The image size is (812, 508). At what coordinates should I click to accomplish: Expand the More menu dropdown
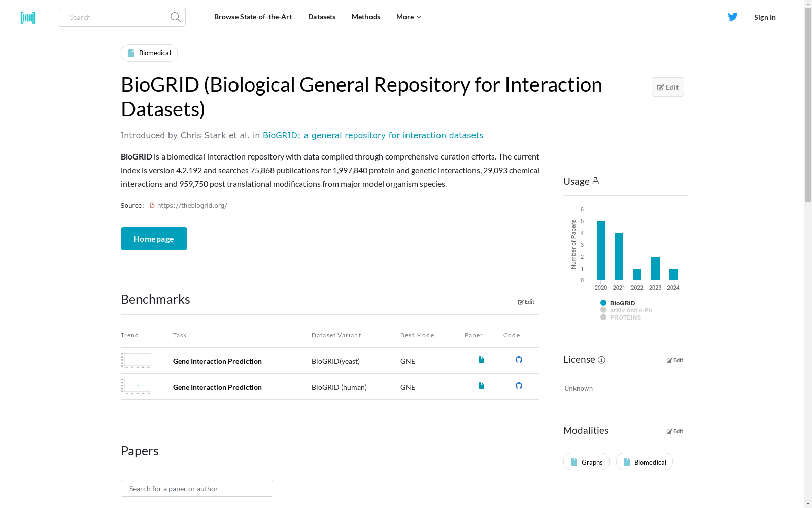coord(409,17)
